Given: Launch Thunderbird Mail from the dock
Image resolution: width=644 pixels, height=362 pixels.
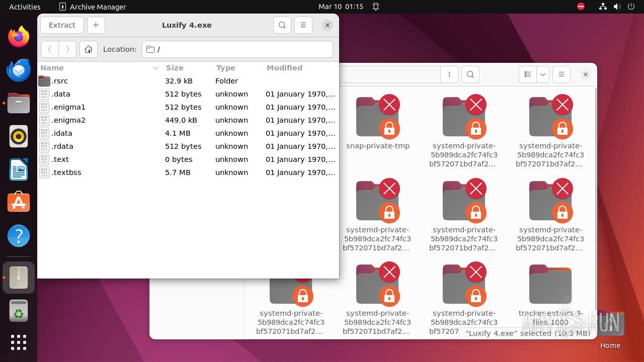Looking at the screenshot, I should (19, 70).
